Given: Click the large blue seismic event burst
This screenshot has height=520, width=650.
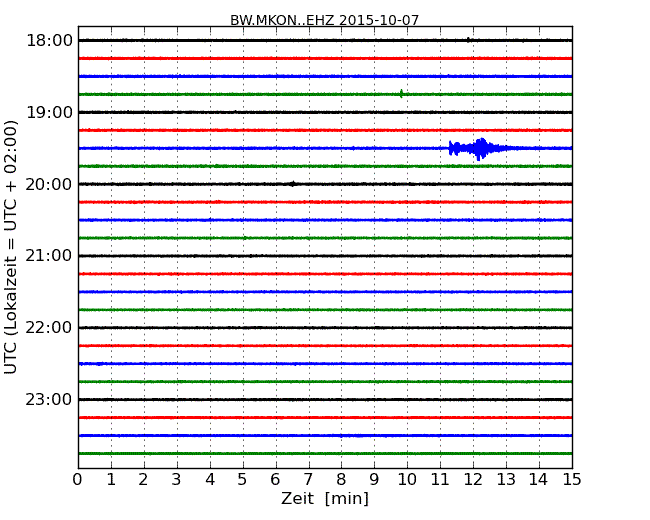Looking at the screenshot, I should pos(480,148).
